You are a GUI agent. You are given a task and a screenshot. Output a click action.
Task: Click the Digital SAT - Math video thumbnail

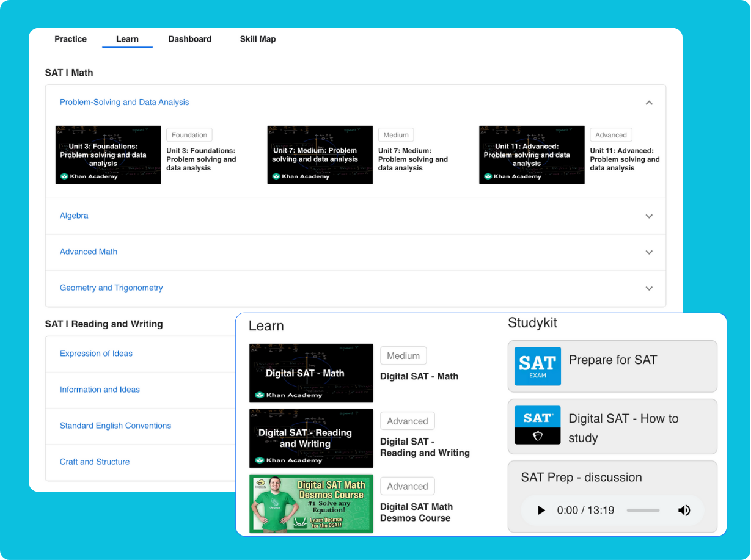(x=311, y=373)
